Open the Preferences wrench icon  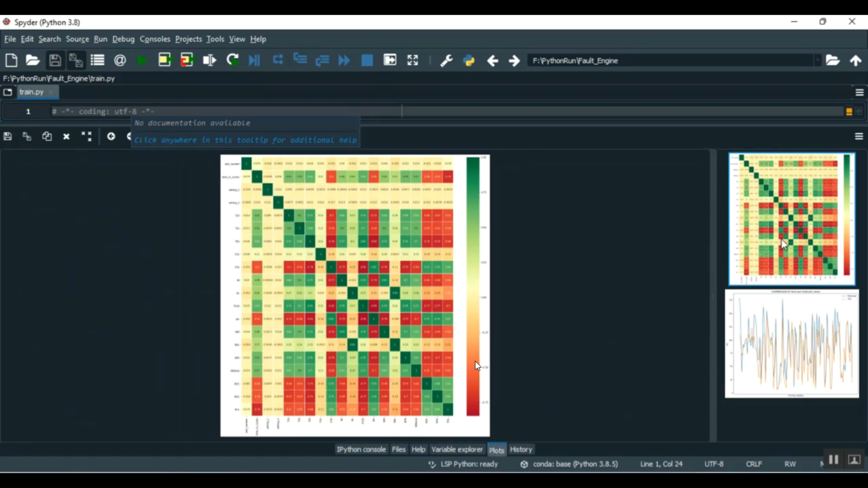(x=446, y=60)
